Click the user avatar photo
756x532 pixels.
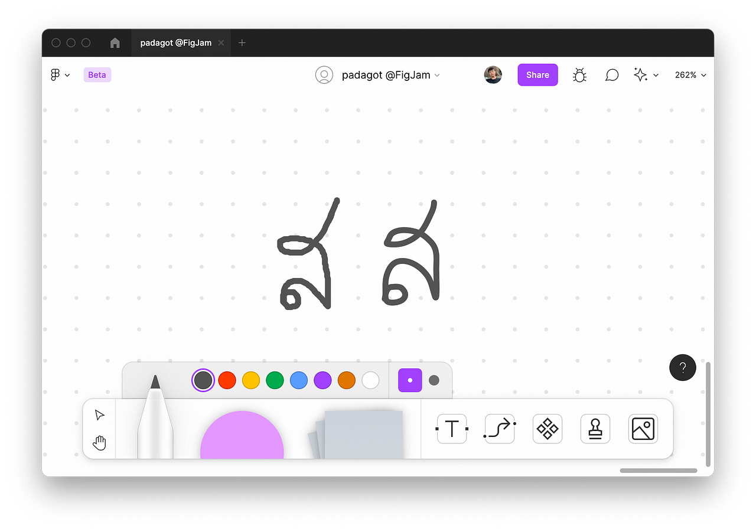[493, 75]
